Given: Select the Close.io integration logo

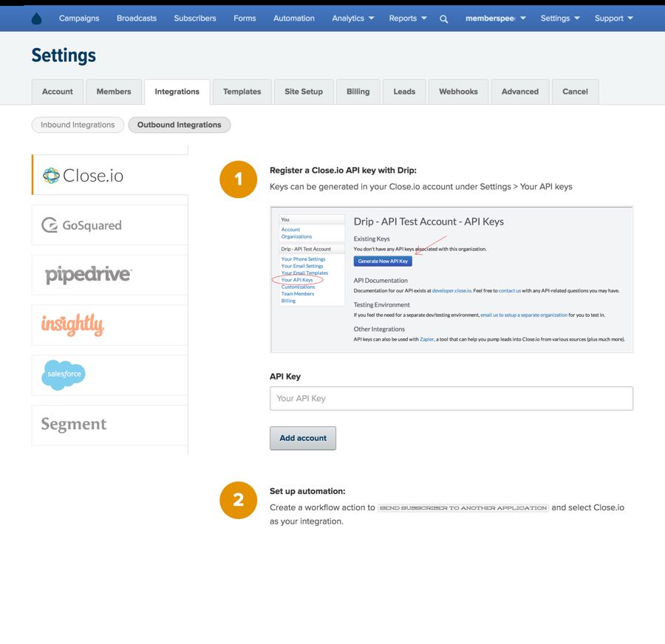Looking at the screenshot, I should pos(83,175).
